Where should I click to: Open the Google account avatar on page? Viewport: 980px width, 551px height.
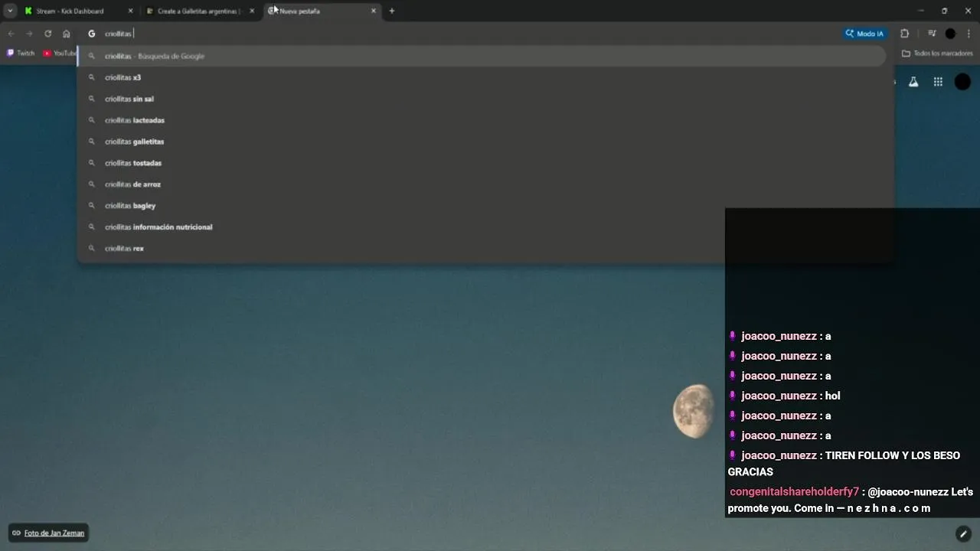(x=962, y=82)
